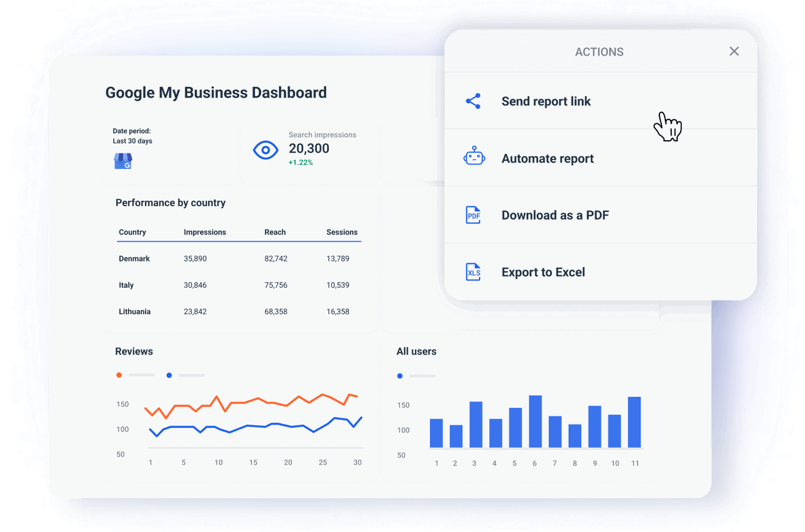Open the Last 30 days date period selector
The width and height of the screenshot is (805, 532).
(x=132, y=141)
